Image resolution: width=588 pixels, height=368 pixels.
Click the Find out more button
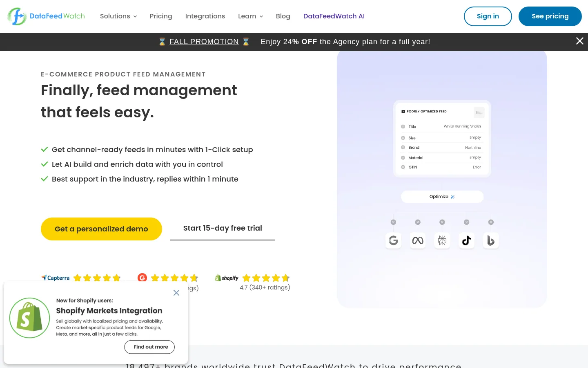[149, 347]
